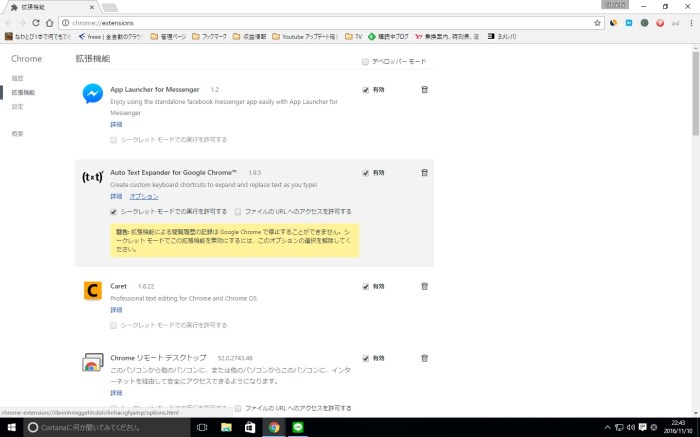Open the volume control in system tray

[631, 428]
